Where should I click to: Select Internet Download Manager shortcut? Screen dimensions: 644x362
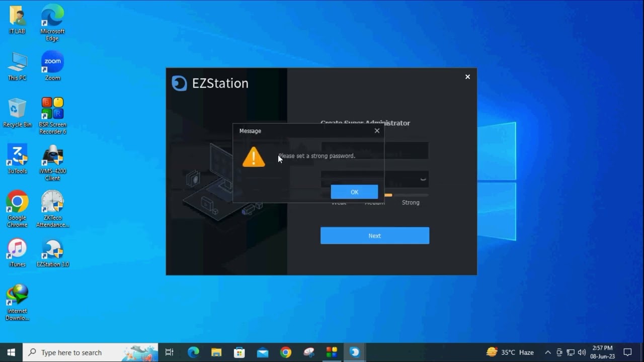(17, 302)
